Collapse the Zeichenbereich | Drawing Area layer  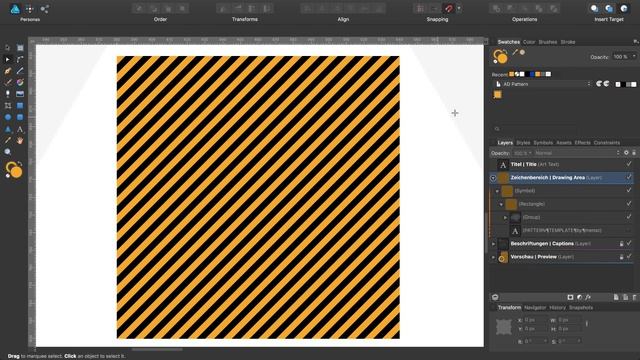tap(493, 178)
